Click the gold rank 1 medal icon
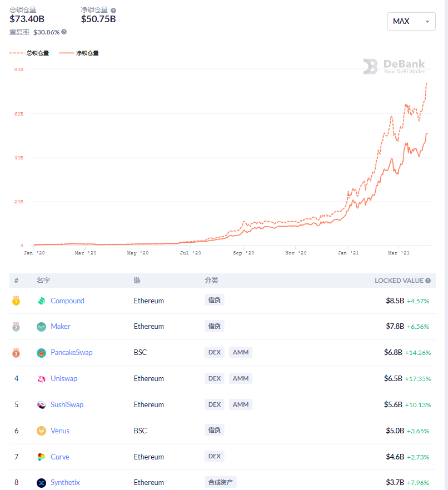Screen dimensions: 448x490 click(x=16, y=301)
